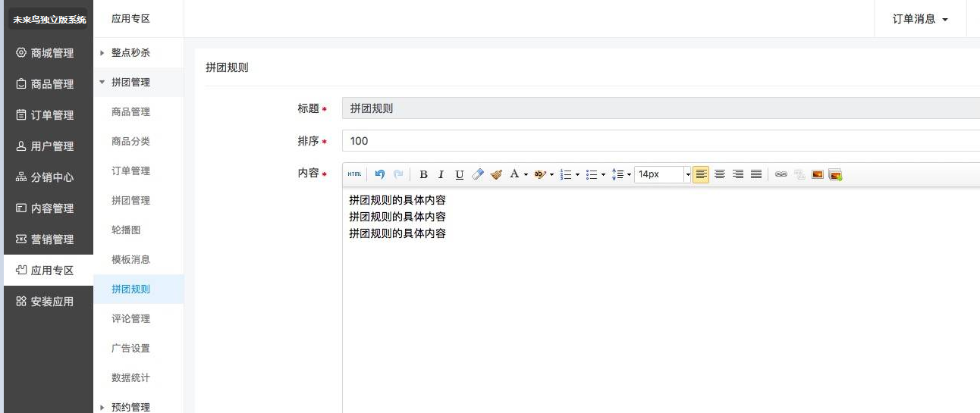Align text left in the editor

point(701,174)
